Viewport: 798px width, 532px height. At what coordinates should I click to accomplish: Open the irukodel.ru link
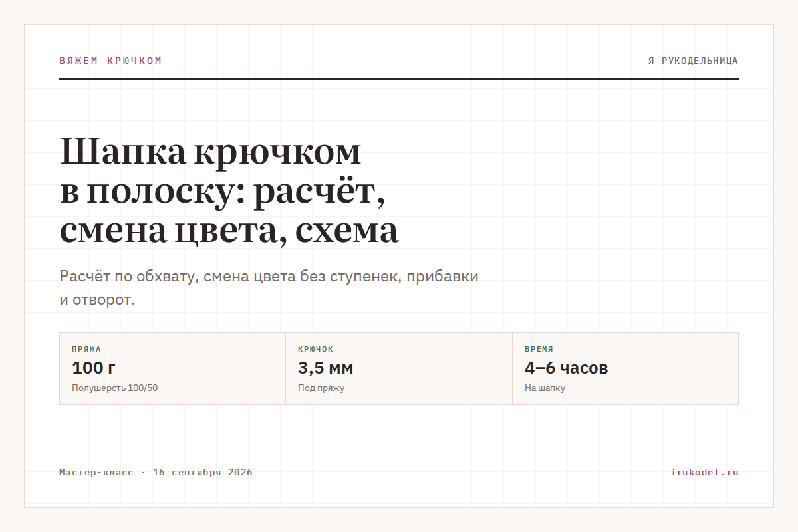point(704,473)
